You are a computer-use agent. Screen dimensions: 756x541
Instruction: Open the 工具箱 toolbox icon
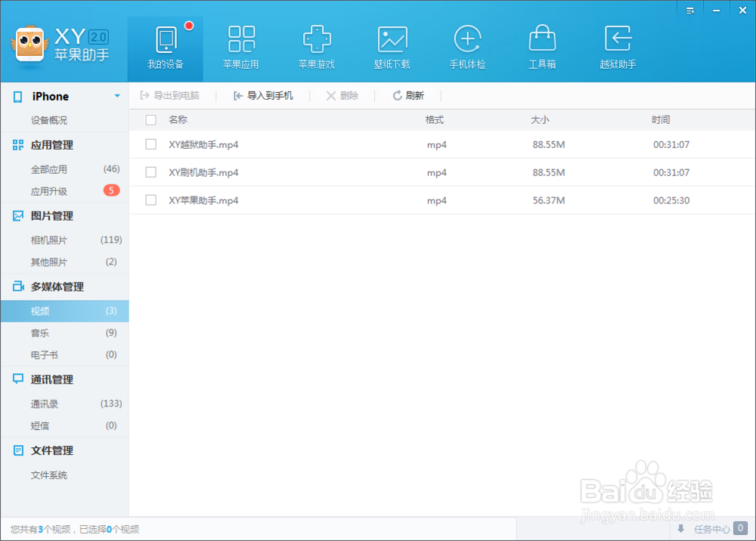(x=542, y=38)
